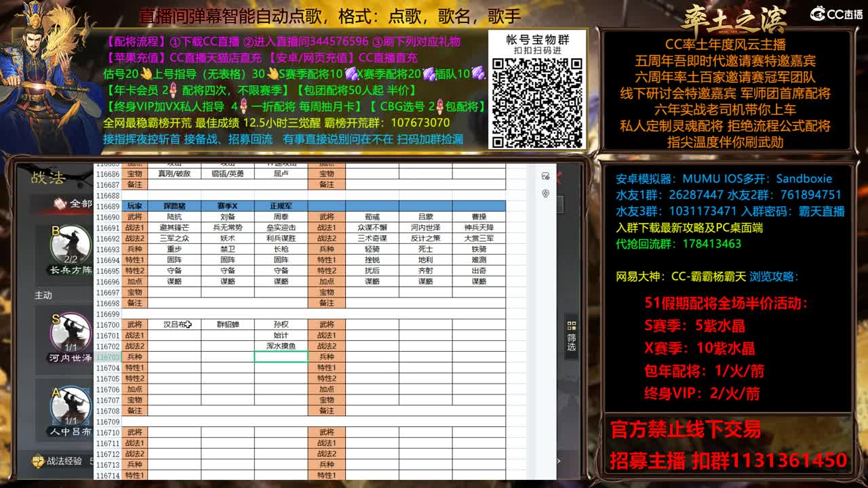The width and height of the screenshot is (868, 488).
Task: Select the cell containing 齐射
Action: (425, 270)
